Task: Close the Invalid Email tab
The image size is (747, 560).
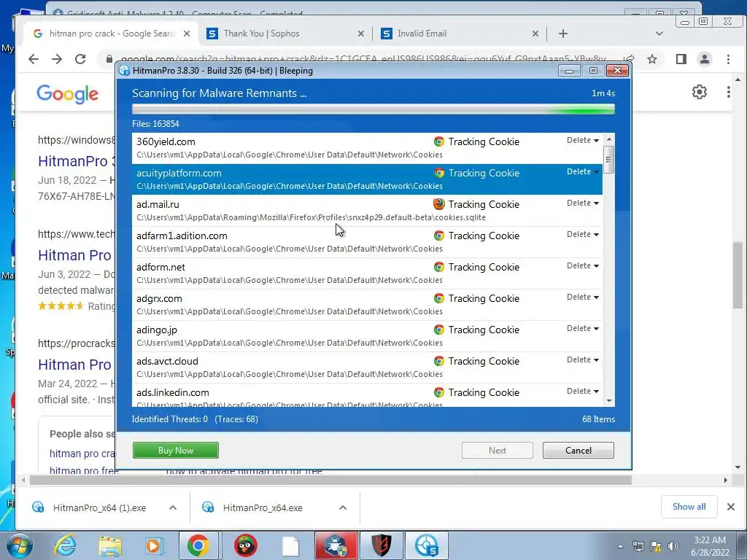Action: click(535, 34)
